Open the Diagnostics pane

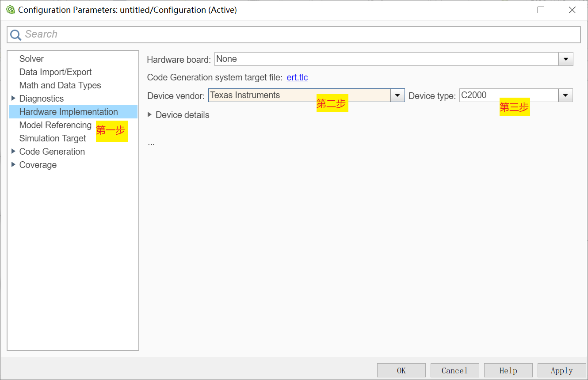42,99
